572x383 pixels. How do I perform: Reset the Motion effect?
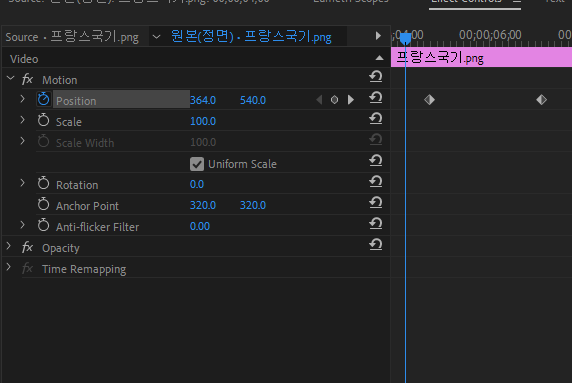tap(375, 77)
